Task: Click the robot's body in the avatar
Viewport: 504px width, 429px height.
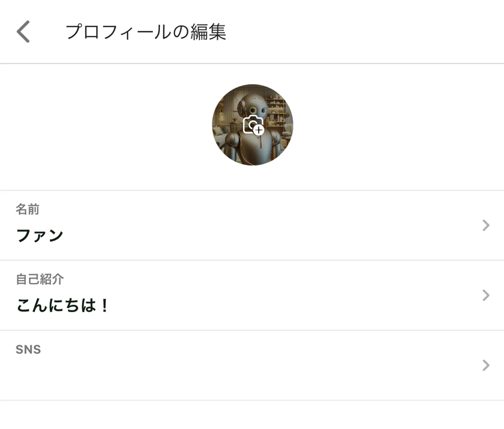Action: [x=252, y=147]
